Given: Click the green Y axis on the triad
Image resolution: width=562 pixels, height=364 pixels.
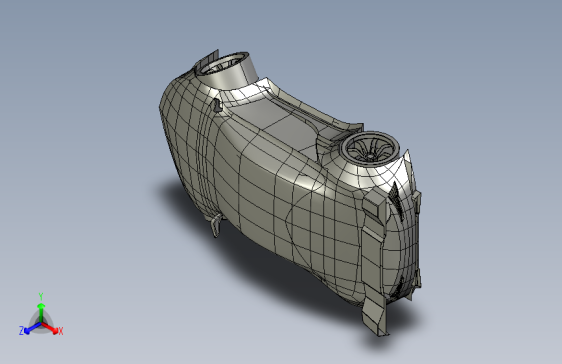Looking at the screenshot, I should [41, 312].
